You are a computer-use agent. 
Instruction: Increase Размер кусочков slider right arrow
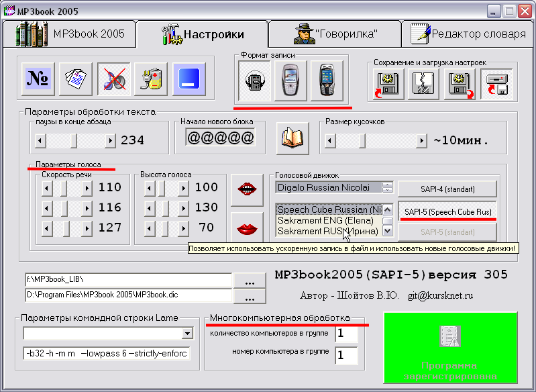click(421, 140)
